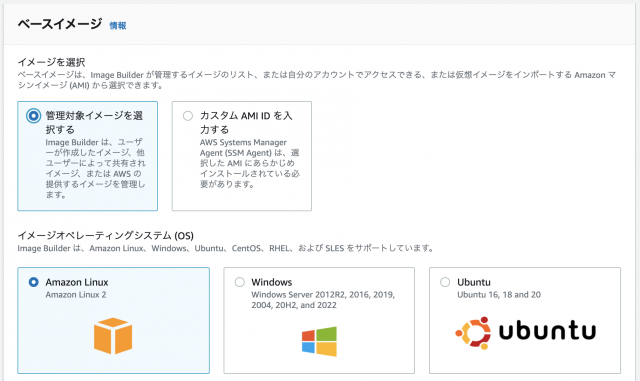Click the Amazon Linux 2 subtitle
Image resolution: width=640 pixels, height=381 pixels.
(76, 295)
